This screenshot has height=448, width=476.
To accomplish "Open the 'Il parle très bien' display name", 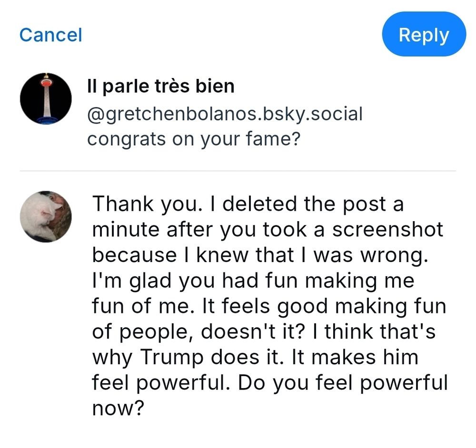I will [160, 87].
